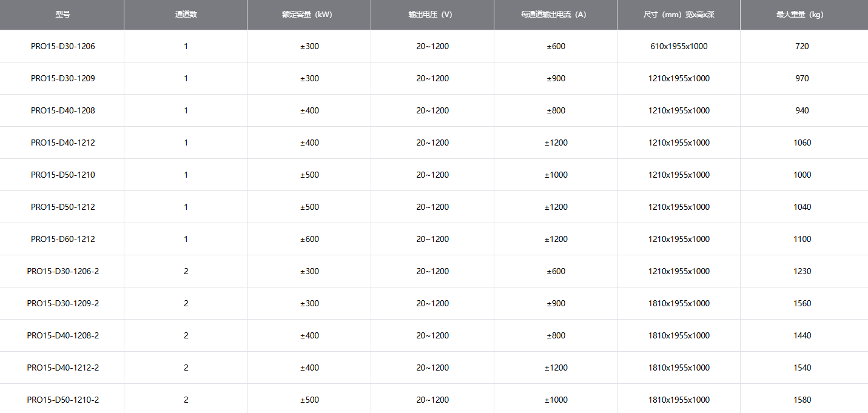The height and width of the screenshot is (413, 868).
Task: Click the 最大重量 (kg) column header
Action: click(x=801, y=15)
